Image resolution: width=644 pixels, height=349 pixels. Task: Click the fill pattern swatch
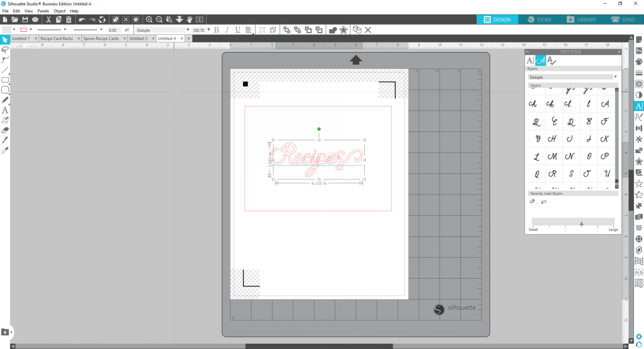6,30
